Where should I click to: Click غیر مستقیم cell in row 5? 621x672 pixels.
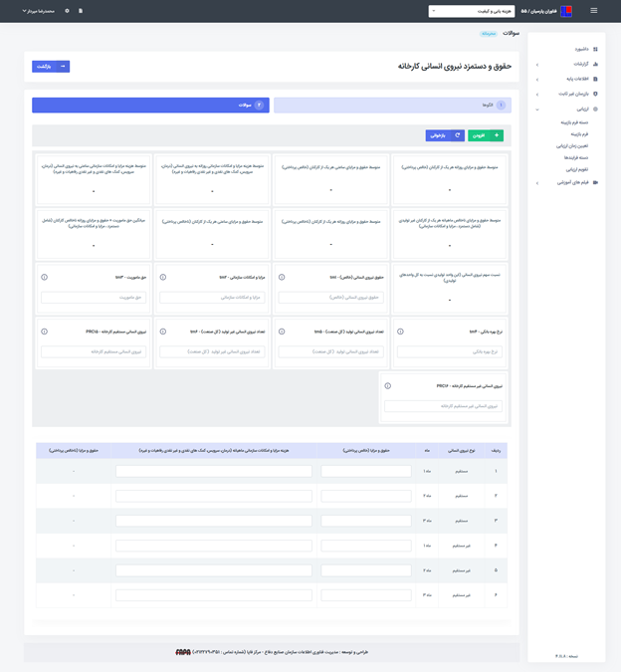pos(461,570)
